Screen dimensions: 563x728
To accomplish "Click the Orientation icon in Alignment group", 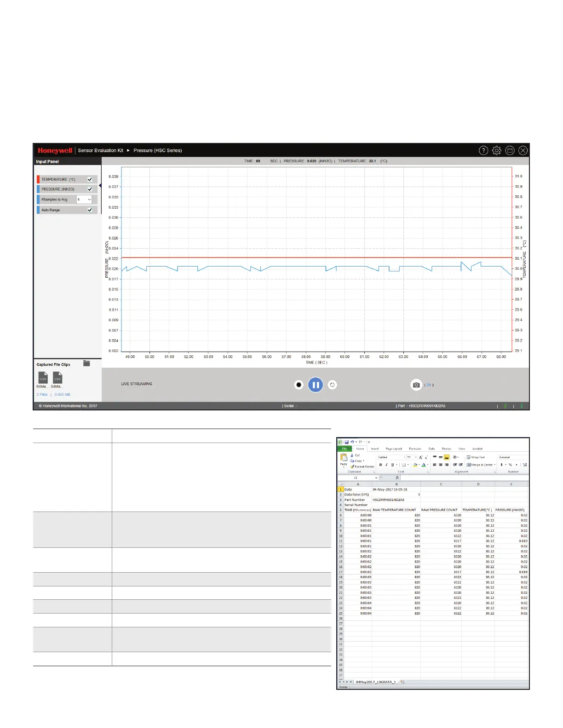I will tap(455, 457).
